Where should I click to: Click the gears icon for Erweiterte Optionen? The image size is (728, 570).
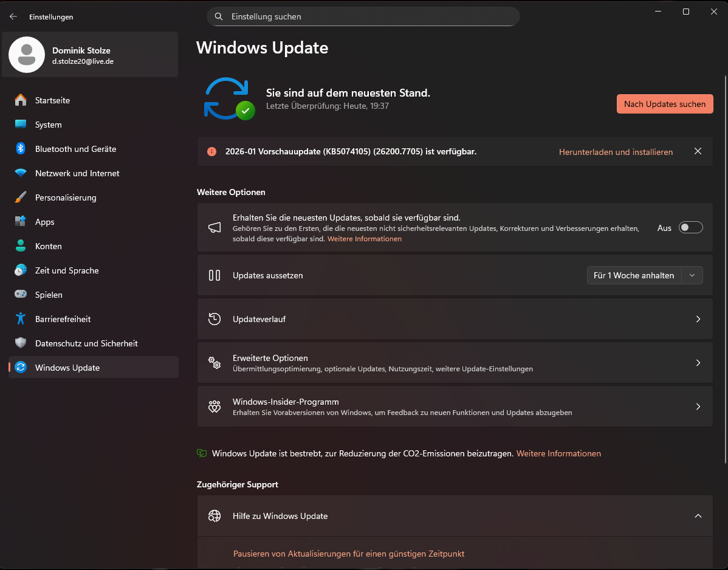click(x=215, y=363)
